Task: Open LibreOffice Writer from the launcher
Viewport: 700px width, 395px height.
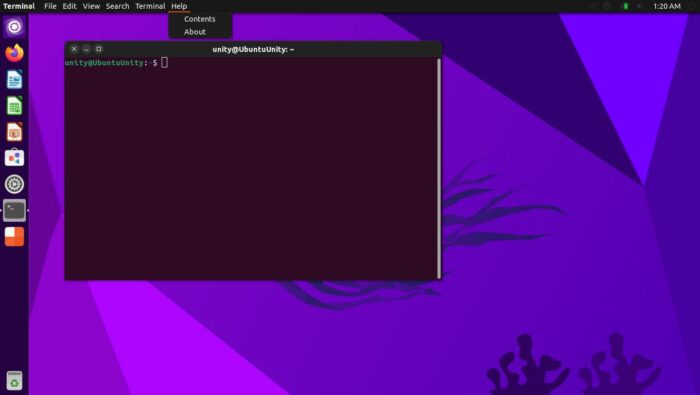Action: pyautogui.click(x=14, y=79)
